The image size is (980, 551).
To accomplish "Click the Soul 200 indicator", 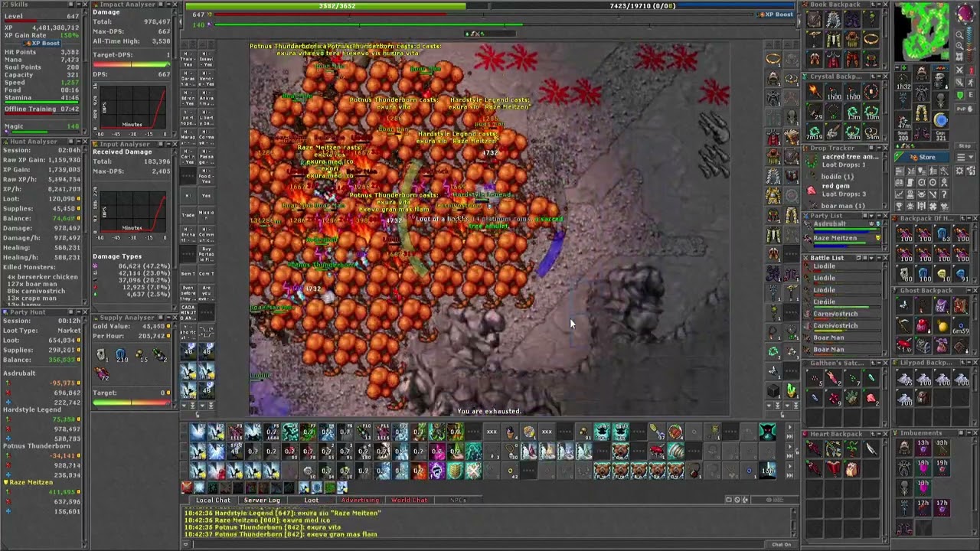I will (x=903, y=135).
